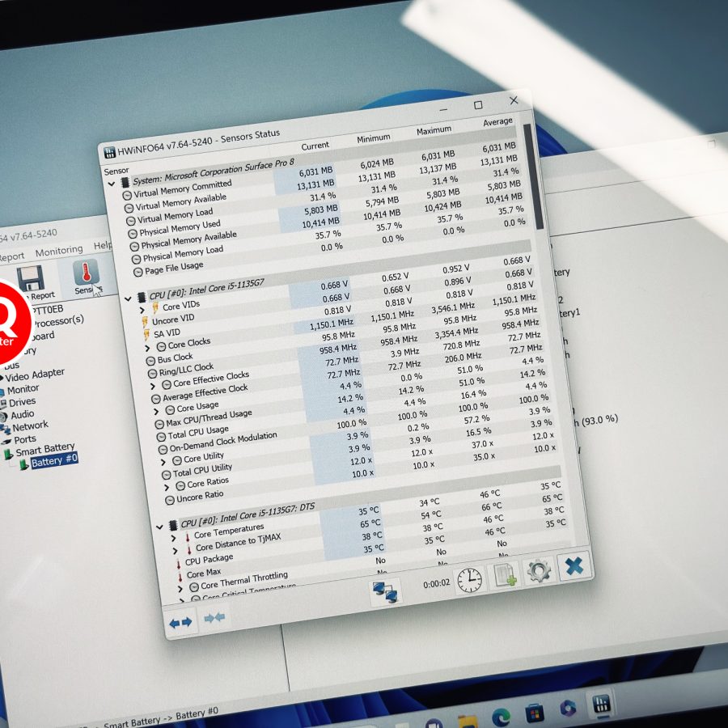Click the Sensors Status vertical scrollbar

pyautogui.click(x=534, y=176)
